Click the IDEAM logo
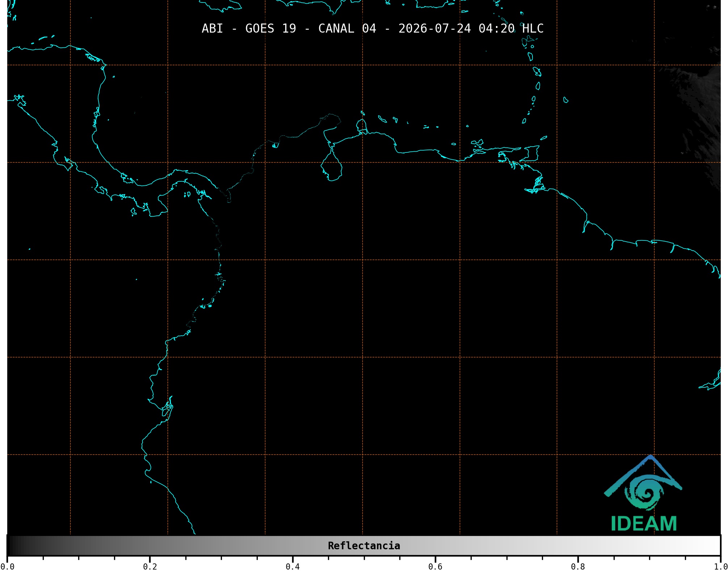This screenshot has width=728, height=571. [x=643, y=493]
